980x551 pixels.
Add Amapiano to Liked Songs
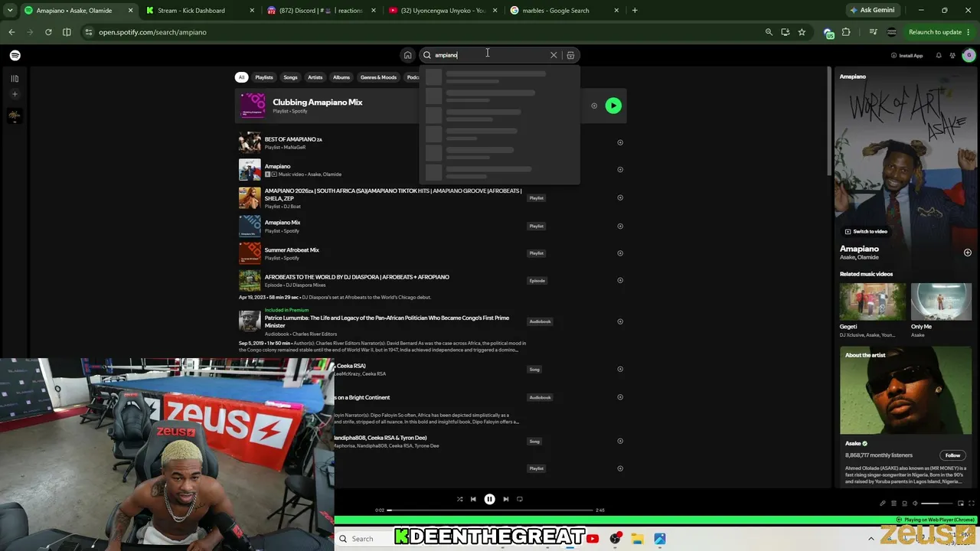pyautogui.click(x=968, y=253)
